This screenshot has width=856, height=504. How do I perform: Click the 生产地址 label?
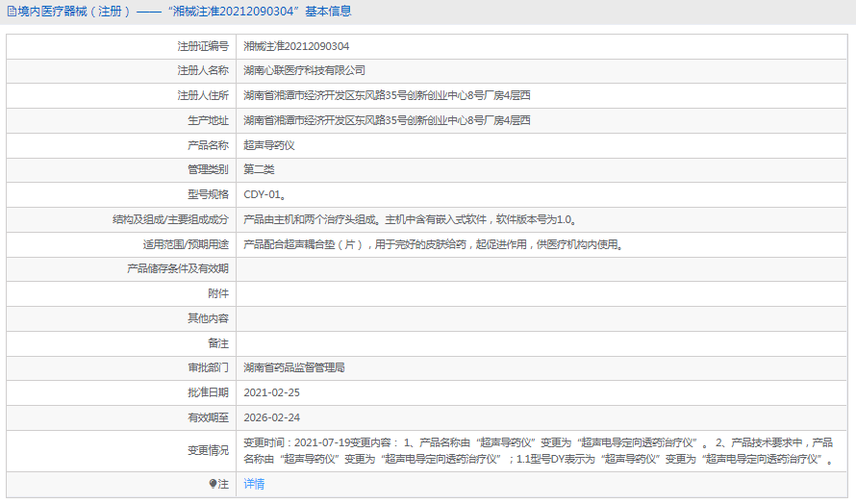coord(208,120)
